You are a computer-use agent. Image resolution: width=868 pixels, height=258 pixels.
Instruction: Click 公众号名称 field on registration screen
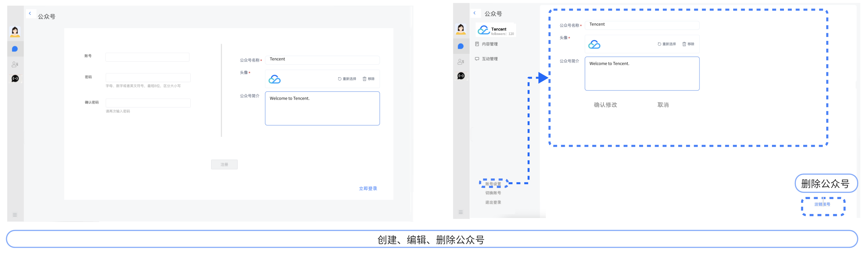tap(322, 60)
